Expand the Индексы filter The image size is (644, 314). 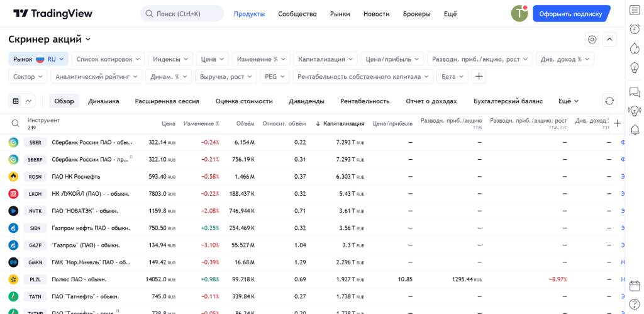coord(170,59)
